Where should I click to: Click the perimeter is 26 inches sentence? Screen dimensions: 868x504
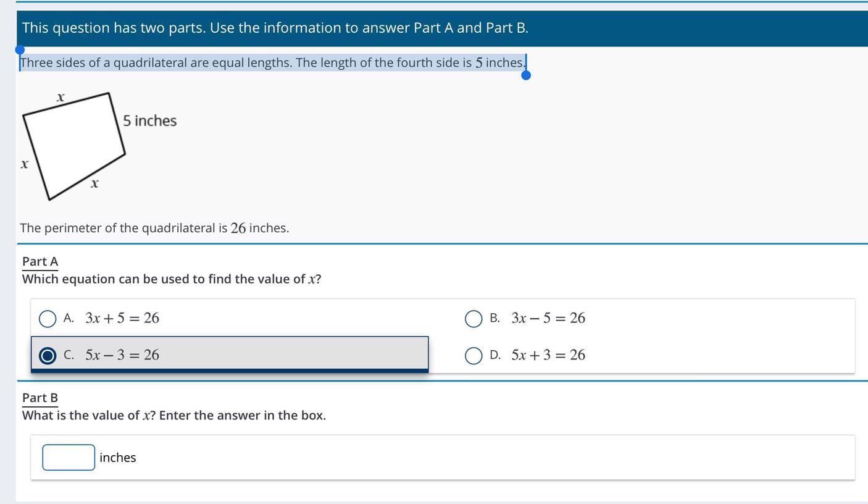(154, 228)
